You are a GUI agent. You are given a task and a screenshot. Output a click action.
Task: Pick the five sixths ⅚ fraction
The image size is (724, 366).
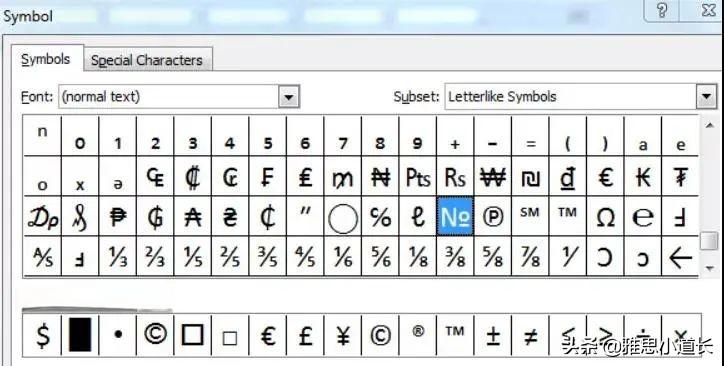point(380,257)
